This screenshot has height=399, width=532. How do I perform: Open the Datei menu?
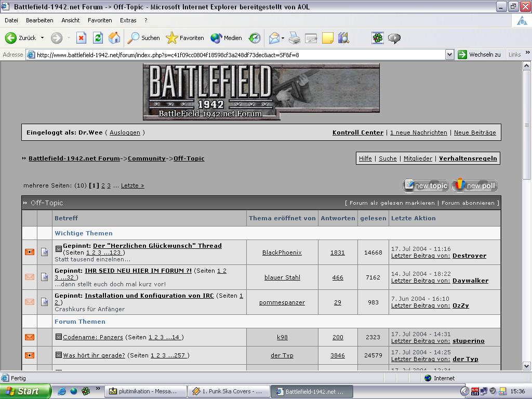(x=11, y=20)
